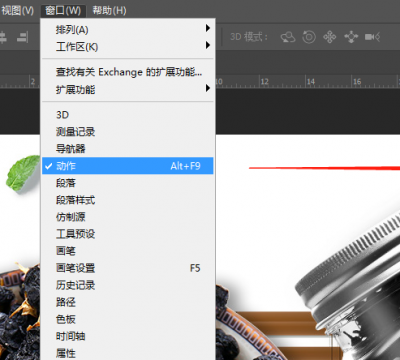Expand the 工作区(K) submenu
This screenshot has width=400, height=360.
128,47
